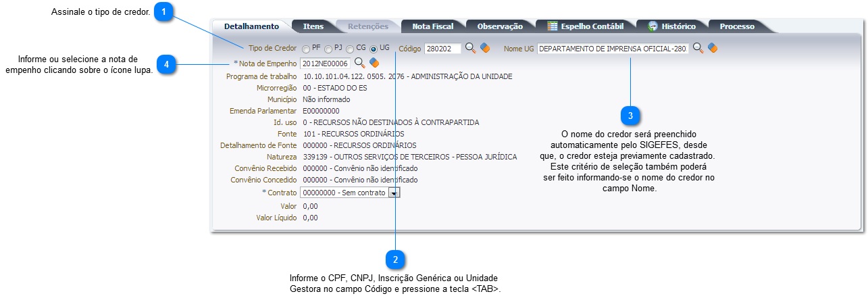Select the PJ creditor type radio button
Screen dimensions: 868x296
point(328,49)
